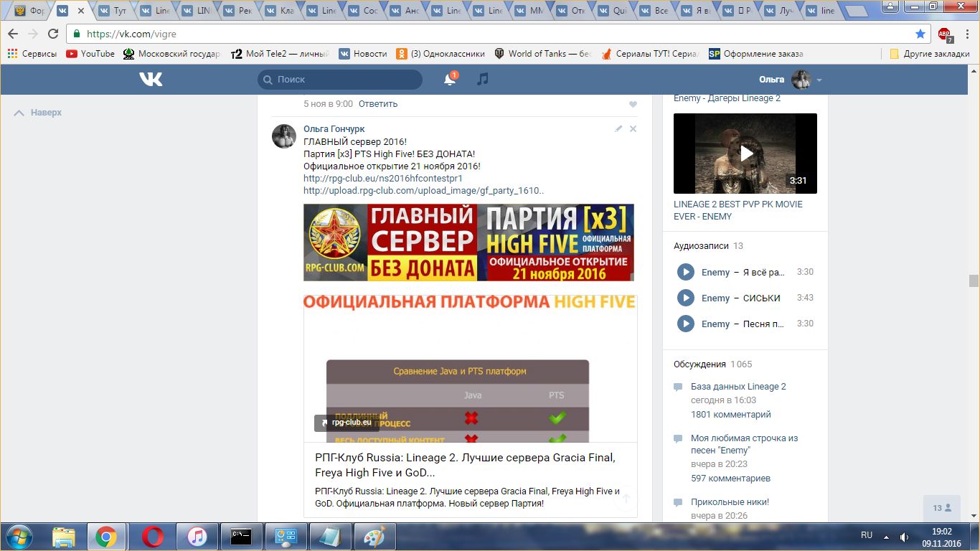Open the РПГ-Клуб Russia link preview title
The width and height of the screenshot is (980, 551).
click(465, 465)
